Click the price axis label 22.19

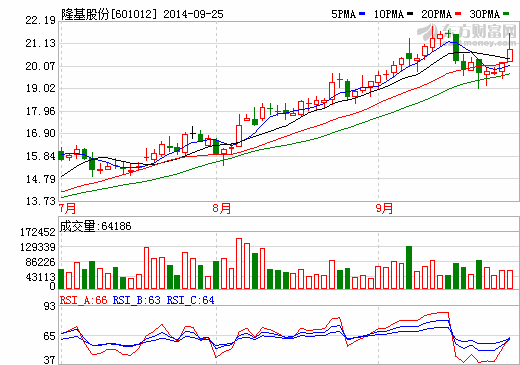coord(40,20)
